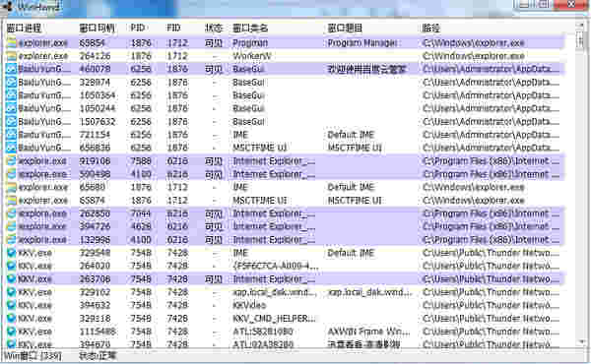This screenshot has width=591, height=364.
Task: Click the BaiduYunG icon on handle 1507632 row
Action: [11, 122]
